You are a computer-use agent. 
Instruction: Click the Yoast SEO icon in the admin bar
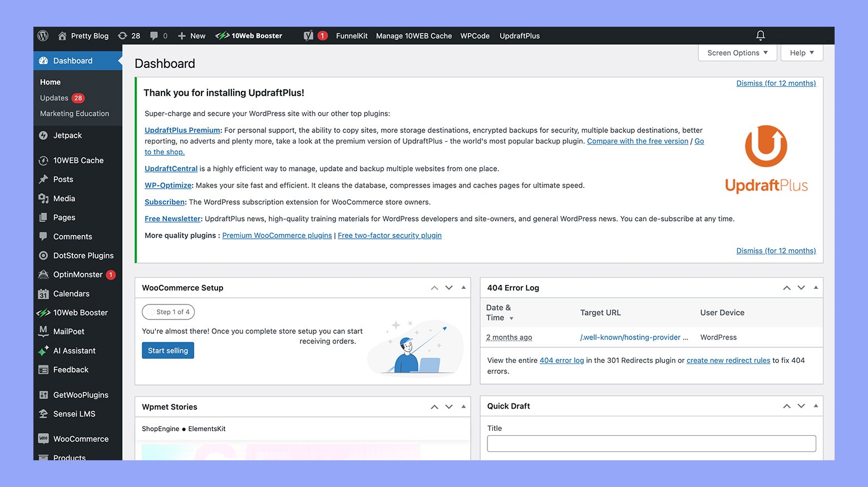click(309, 36)
